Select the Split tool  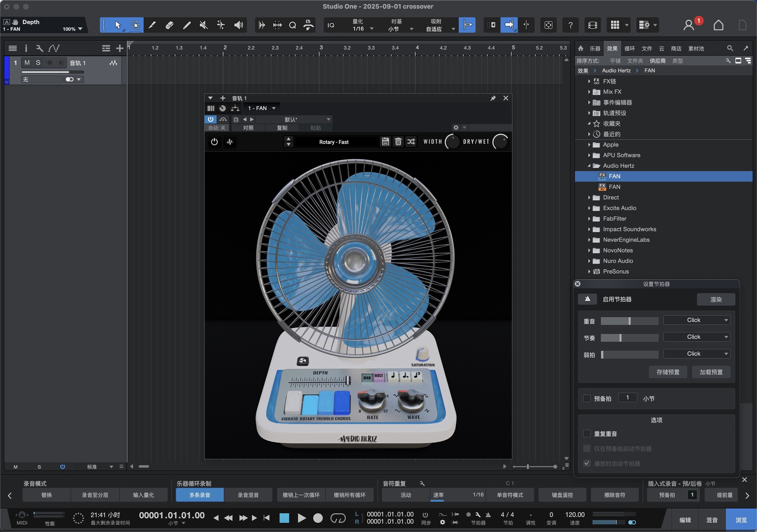[x=152, y=25]
